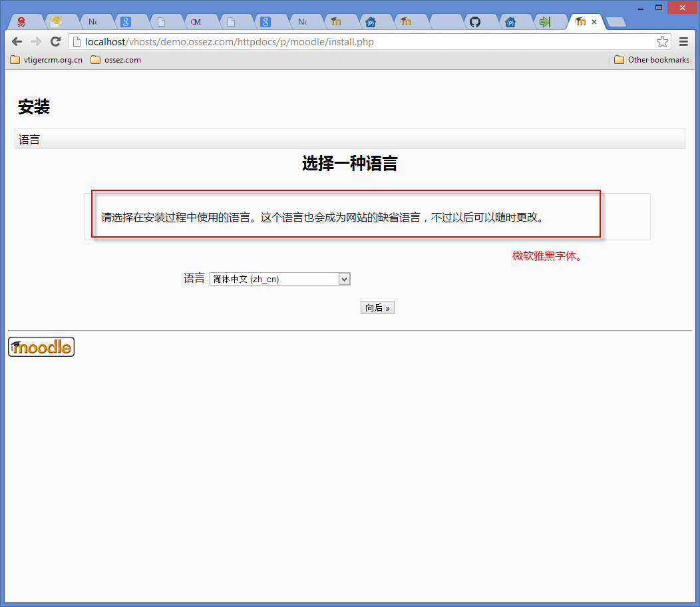Close the active Moodle install tab
The width and height of the screenshot is (700, 607).
(x=594, y=22)
